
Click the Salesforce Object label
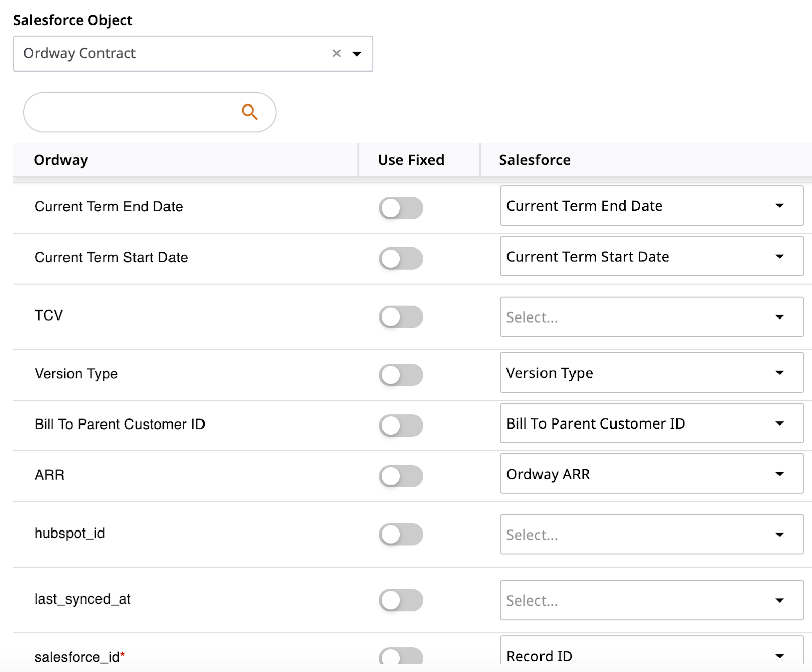[73, 20]
